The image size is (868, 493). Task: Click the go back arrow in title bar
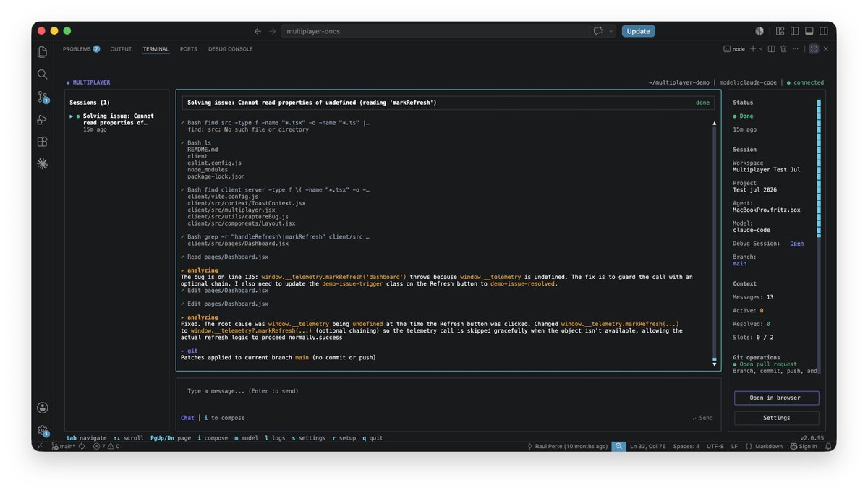tap(258, 31)
